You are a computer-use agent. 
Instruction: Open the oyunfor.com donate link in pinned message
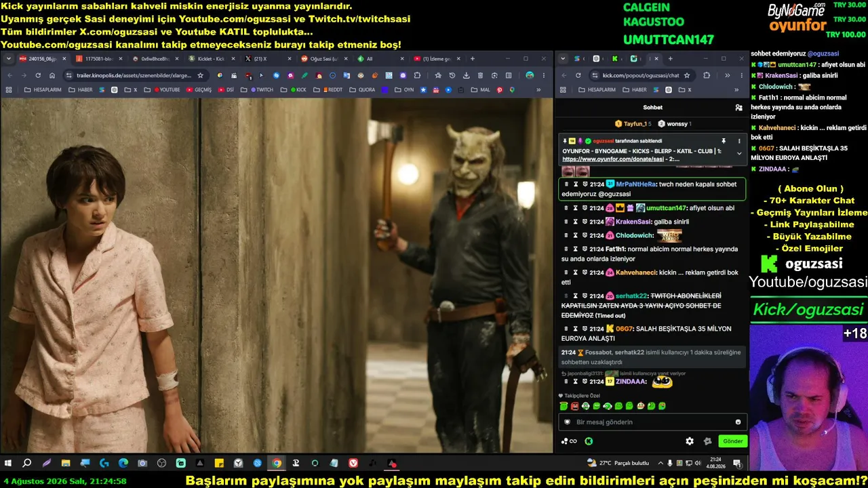coord(613,159)
